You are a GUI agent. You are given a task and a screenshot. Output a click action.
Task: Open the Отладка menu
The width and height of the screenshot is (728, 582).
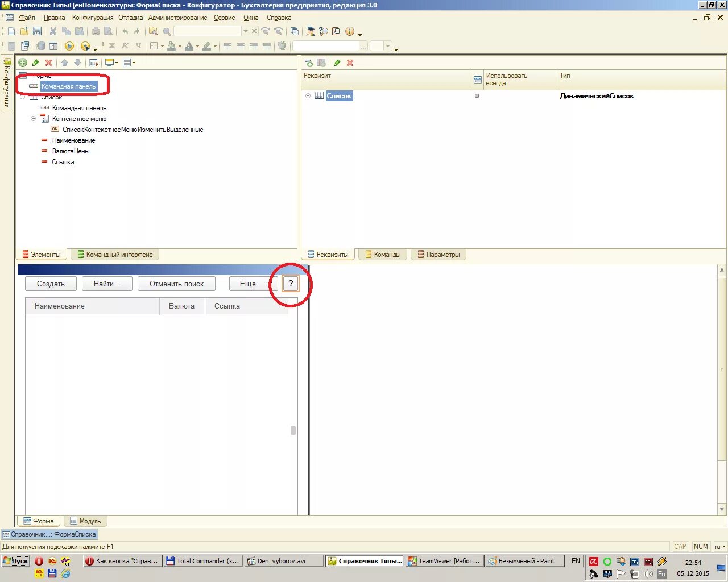[x=131, y=18]
